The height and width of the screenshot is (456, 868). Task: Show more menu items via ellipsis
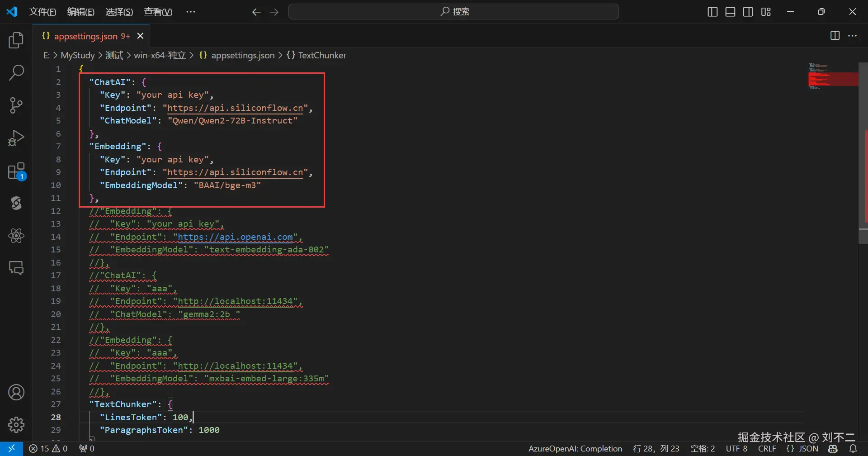[191, 12]
